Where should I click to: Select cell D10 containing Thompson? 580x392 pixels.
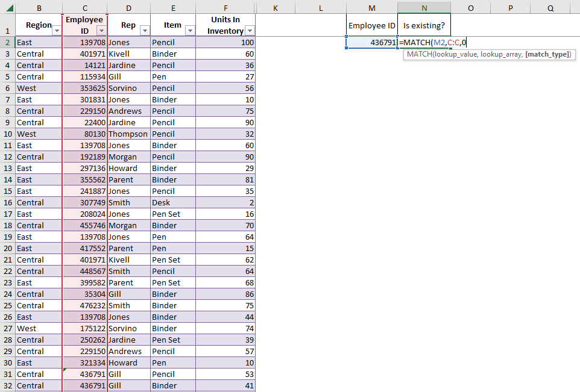pyautogui.click(x=128, y=134)
